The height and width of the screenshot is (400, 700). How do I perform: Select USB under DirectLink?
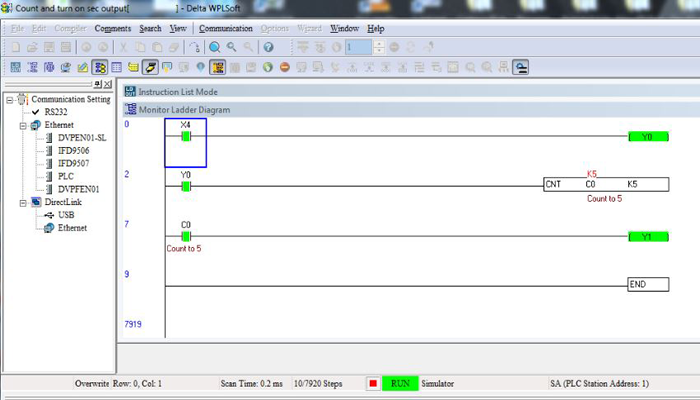coord(66,215)
